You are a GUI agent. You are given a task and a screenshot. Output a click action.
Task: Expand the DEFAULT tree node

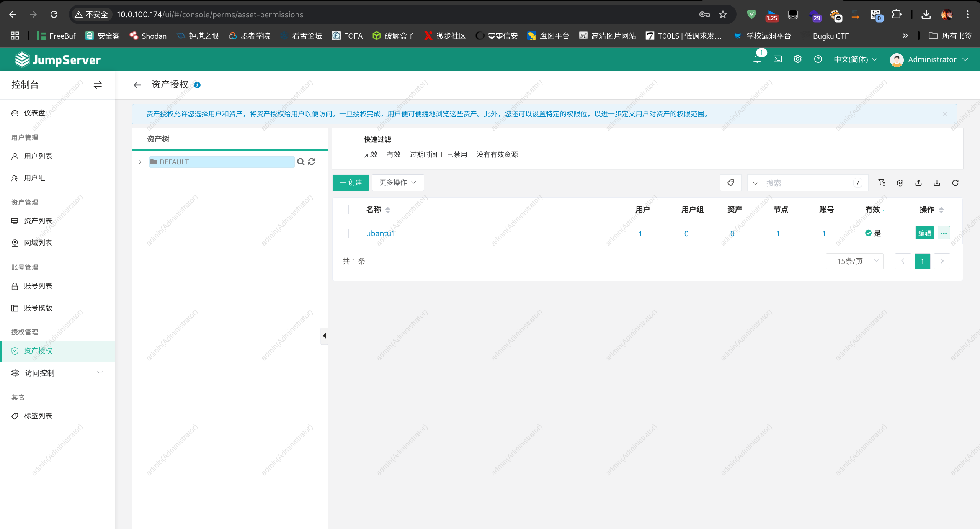tap(140, 162)
